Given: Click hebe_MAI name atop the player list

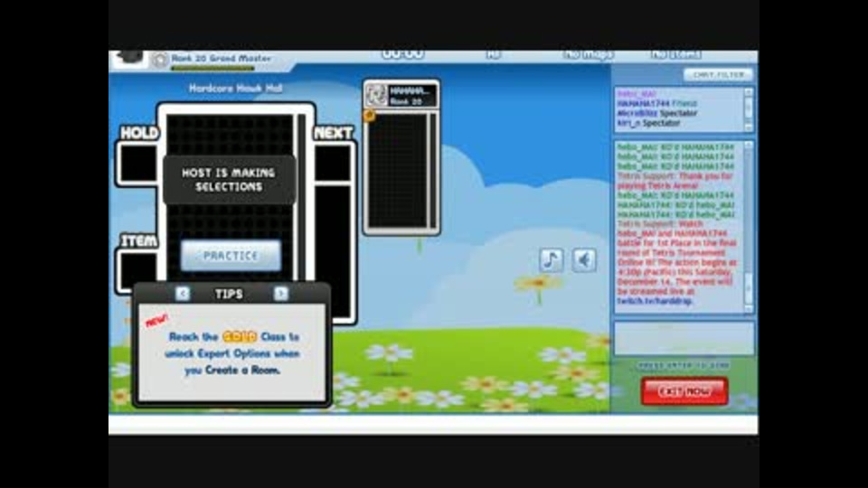Looking at the screenshot, I should point(637,94).
